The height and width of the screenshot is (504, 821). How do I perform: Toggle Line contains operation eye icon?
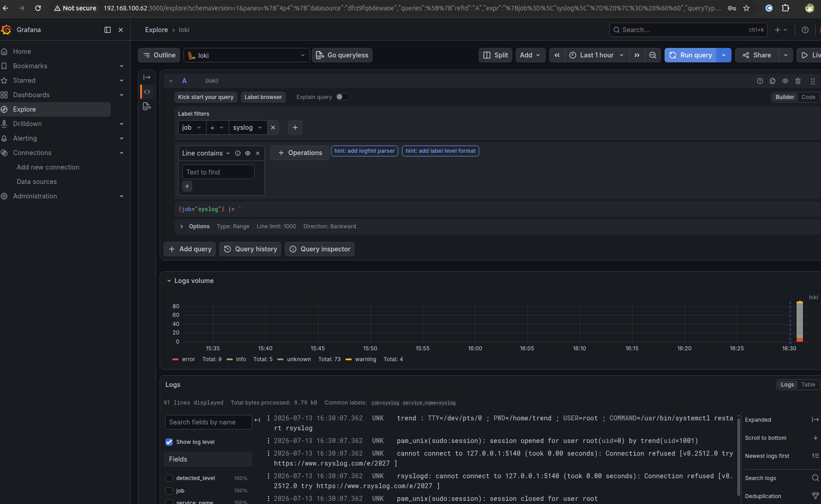pos(248,153)
